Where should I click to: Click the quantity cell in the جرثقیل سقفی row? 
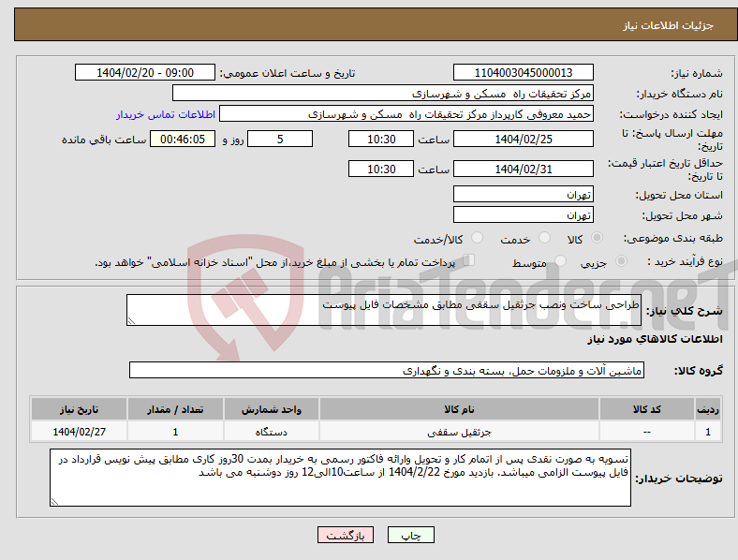[175, 432]
